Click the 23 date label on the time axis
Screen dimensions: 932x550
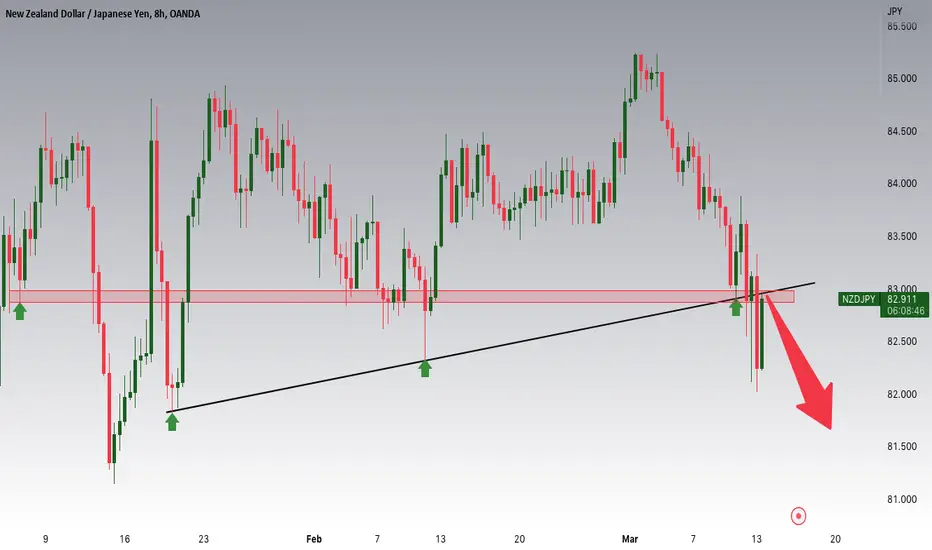pyautogui.click(x=203, y=539)
